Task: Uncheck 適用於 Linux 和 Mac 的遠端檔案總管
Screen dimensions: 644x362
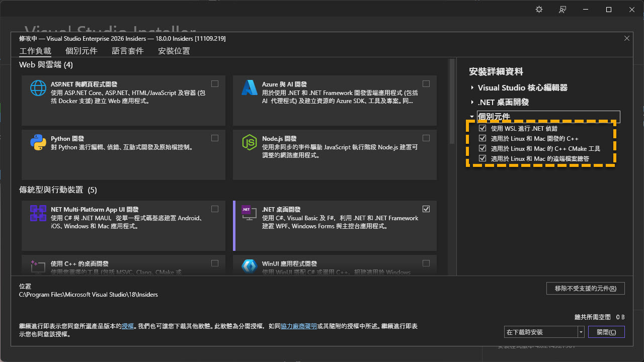Action: point(482,159)
